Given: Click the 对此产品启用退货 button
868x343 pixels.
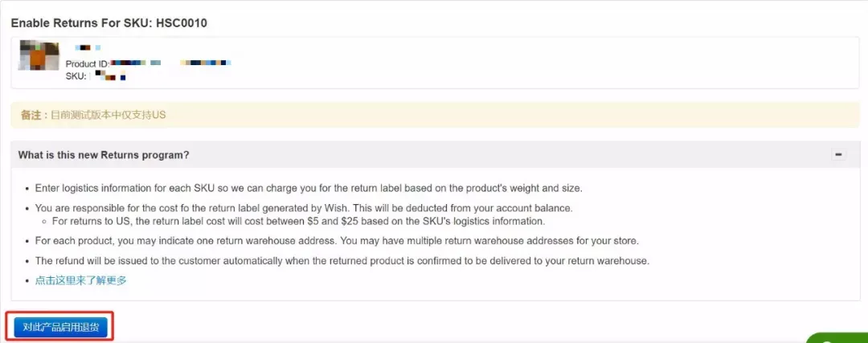Looking at the screenshot, I should pyautogui.click(x=61, y=327).
